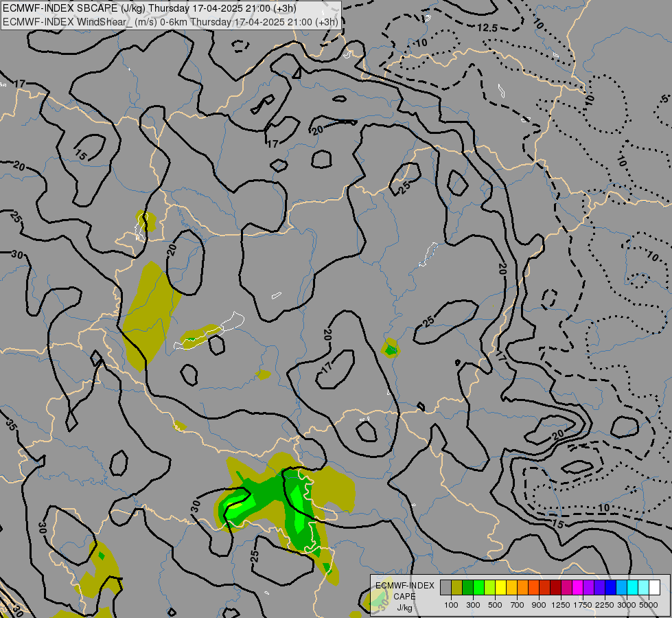Click the 3000 legend value label
This screenshot has width=672, height=618.
[x=627, y=605]
